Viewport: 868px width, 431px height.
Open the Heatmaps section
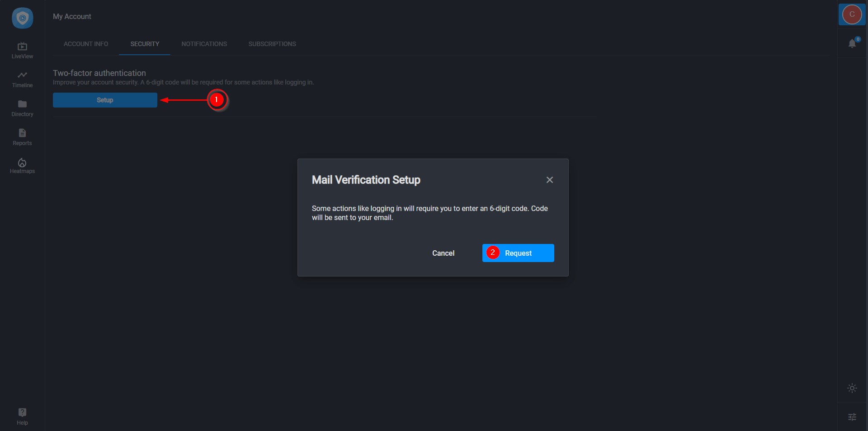click(22, 166)
